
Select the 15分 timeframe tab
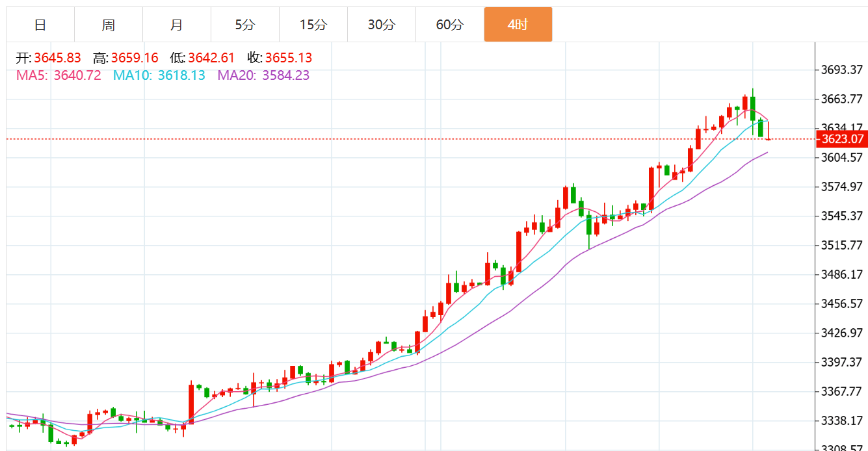click(x=313, y=25)
